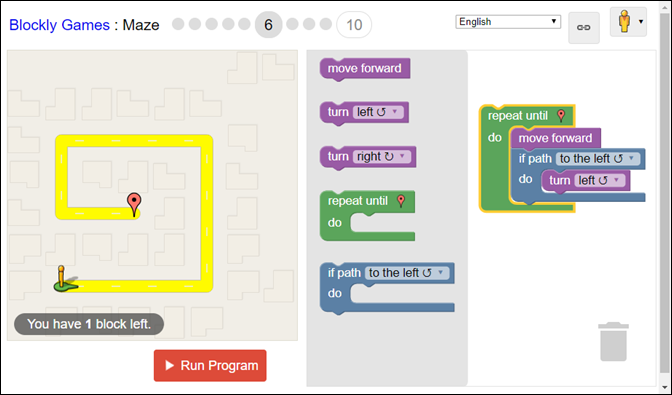Open the workspace 'turn left' direction dropdown
Viewport: 672px width, 395px height.
pos(599,180)
